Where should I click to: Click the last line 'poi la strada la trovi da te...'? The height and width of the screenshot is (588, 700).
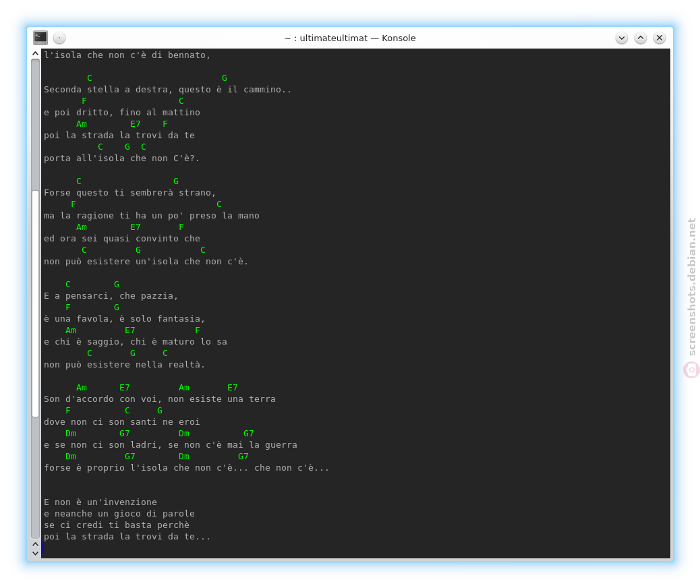point(127,536)
